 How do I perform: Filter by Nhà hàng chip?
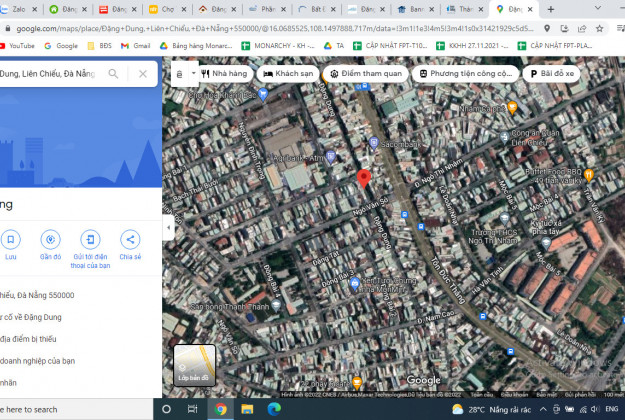(225, 74)
